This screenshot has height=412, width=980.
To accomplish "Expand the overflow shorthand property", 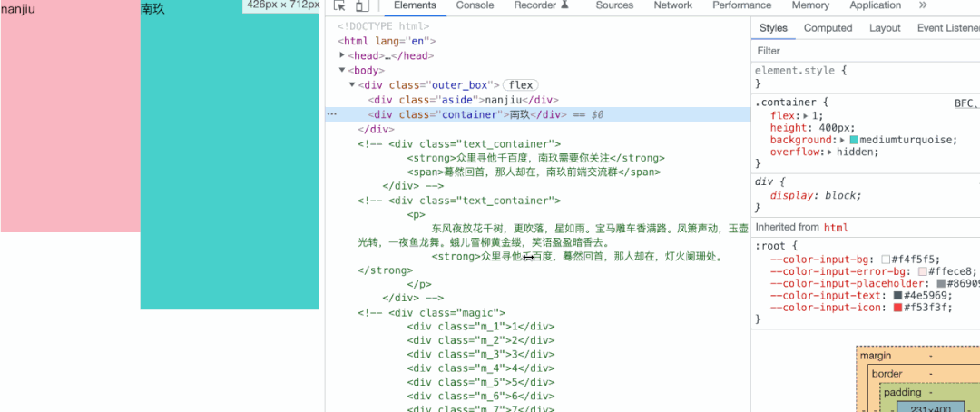I will [830, 152].
